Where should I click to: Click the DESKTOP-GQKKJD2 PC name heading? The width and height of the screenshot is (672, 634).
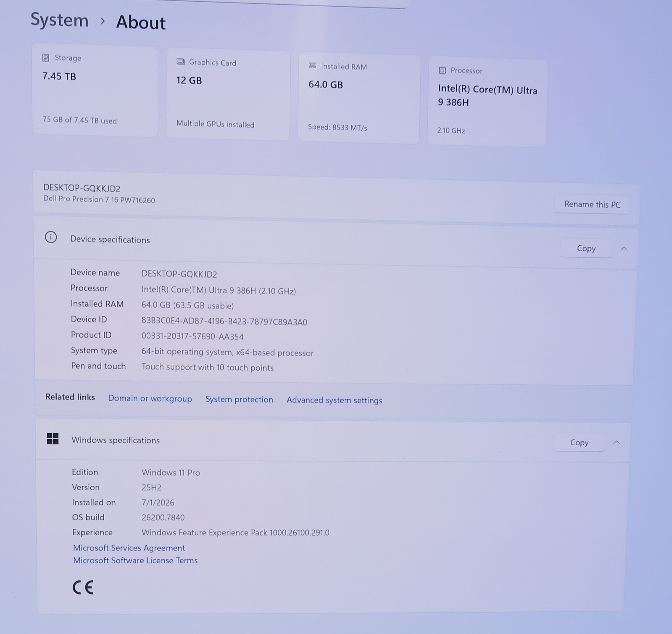pyautogui.click(x=82, y=188)
